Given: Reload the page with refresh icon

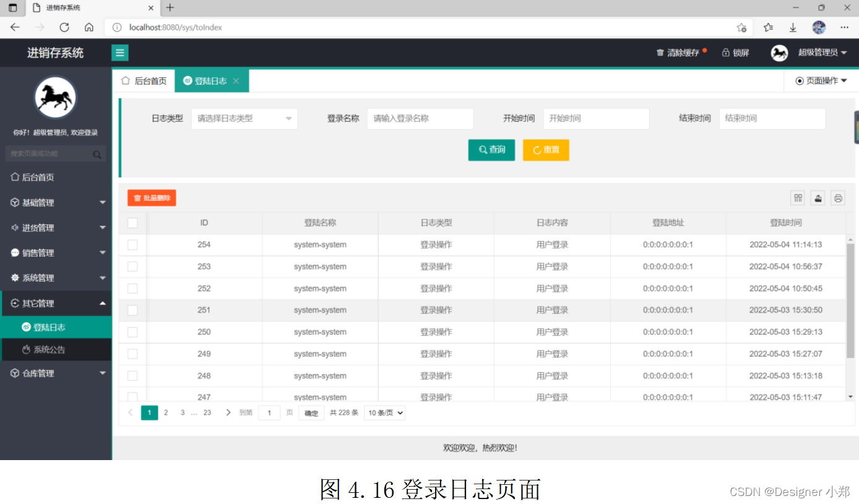Looking at the screenshot, I should pyautogui.click(x=64, y=27).
